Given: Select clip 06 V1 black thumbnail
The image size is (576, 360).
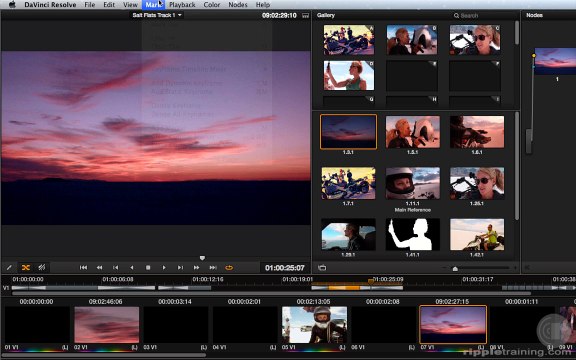Looking at the screenshot, I should coord(384,325).
